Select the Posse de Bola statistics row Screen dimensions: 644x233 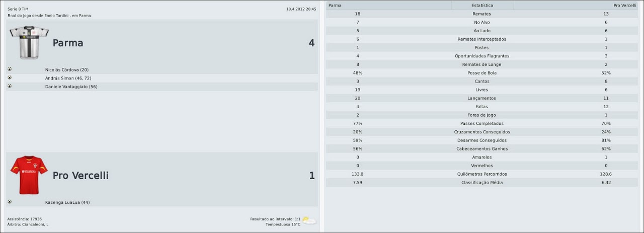(x=481, y=73)
